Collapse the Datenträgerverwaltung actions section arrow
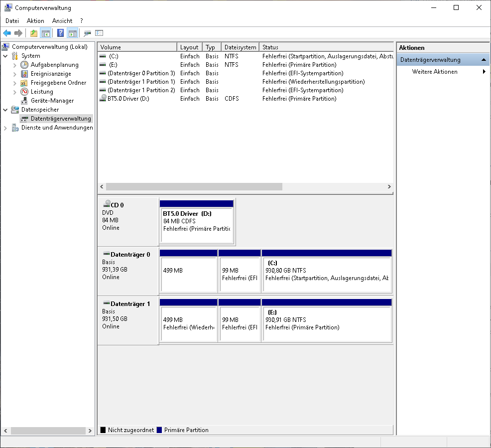 pos(484,59)
